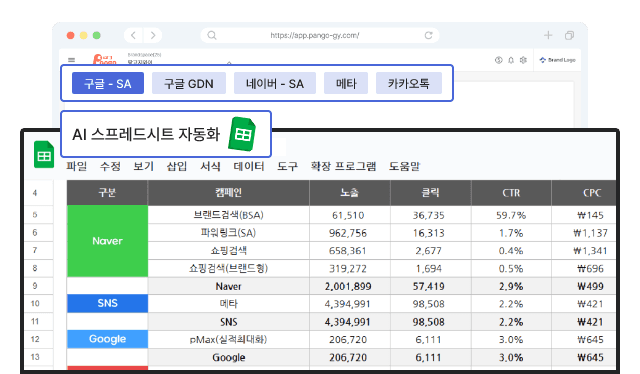The height and width of the screenshot is (374, 640).
Task: Select row header 4
Action: click(x=39, y=193)
